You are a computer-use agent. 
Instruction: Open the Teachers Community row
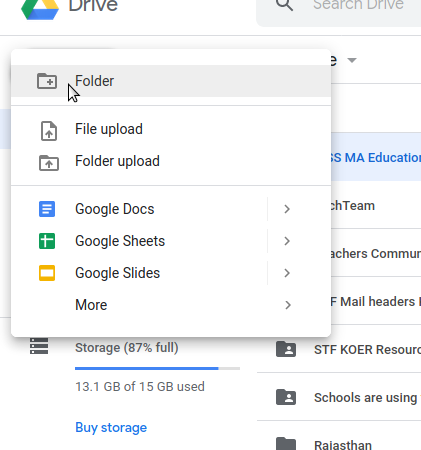[x=376, y=253]
